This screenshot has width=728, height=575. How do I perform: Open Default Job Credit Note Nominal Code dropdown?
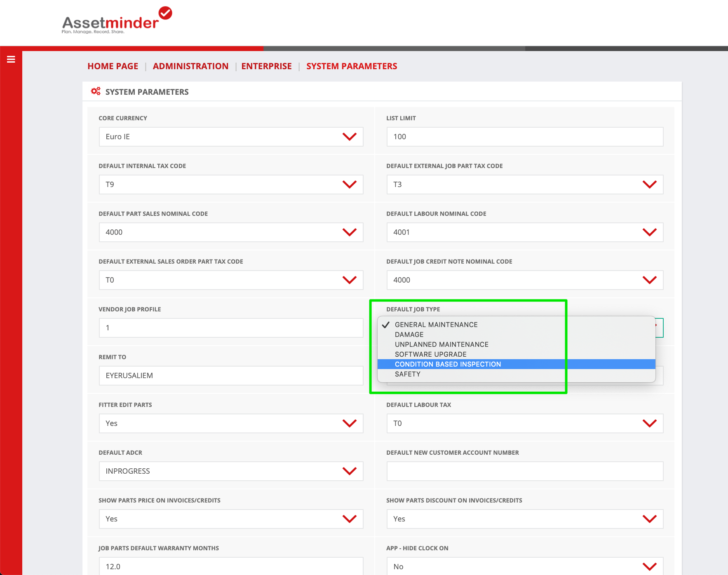pyautogui.click(x=525, y=280)
